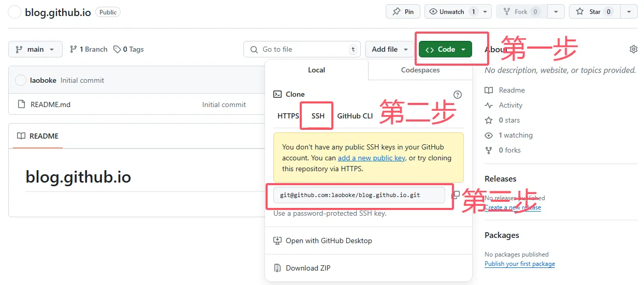Pin the repository with the Pin button
644x285 pixels.
[x=403, y=11]
